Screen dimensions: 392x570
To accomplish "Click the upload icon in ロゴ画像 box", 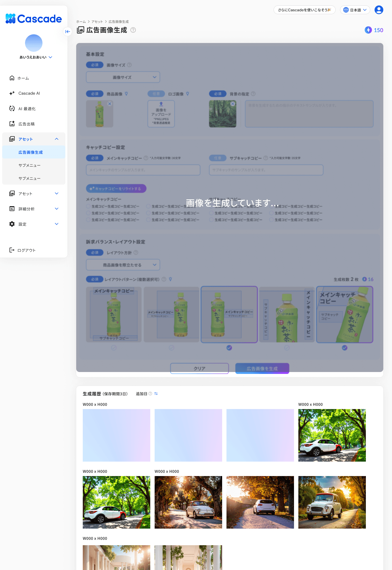I will point(161,104).
